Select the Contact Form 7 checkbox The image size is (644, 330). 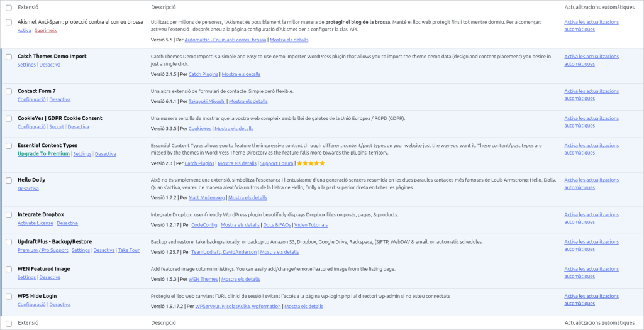(9, 91)
